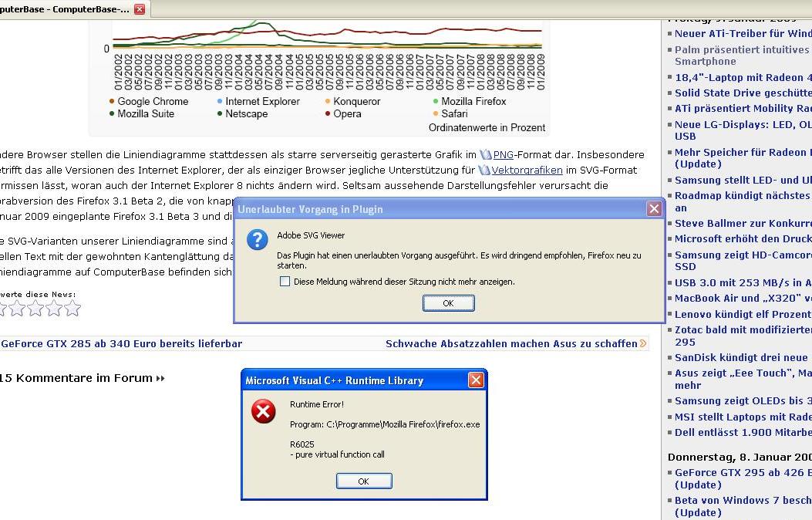This screenshot has height=520, width=812.
Task: Open 'GeForce GTX 285 ab 340 Euro' previous article
Action: pyautogui.click(x=121, y=344)
